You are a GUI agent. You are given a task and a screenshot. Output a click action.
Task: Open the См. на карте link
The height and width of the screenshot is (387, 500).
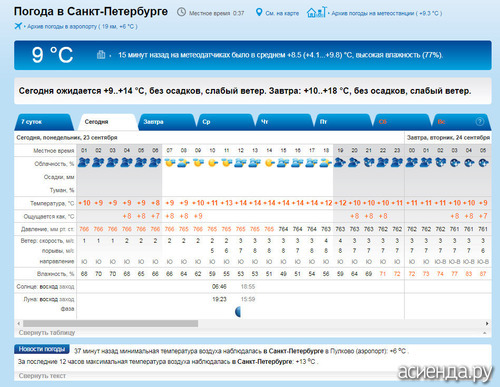[x=282, y=13]
